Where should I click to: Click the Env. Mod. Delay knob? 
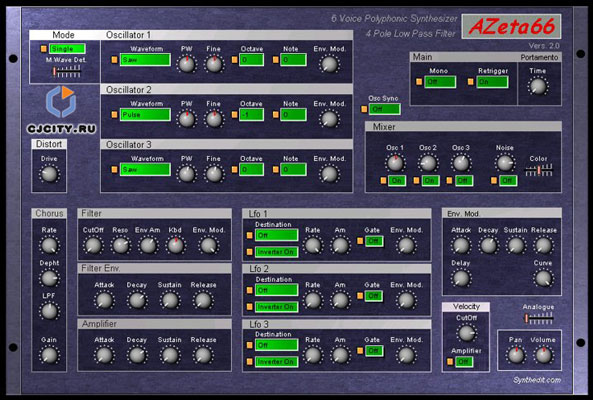pyautogui.click(x=461, y=278)
